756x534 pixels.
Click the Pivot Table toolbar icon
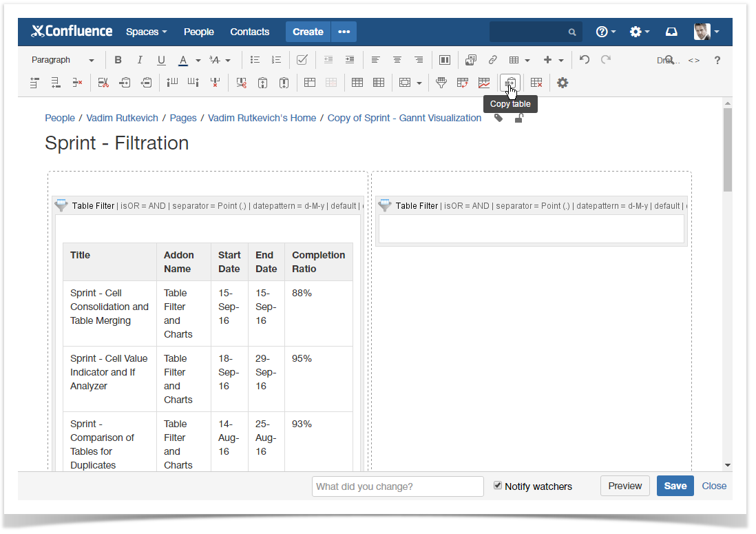(463, 83)
